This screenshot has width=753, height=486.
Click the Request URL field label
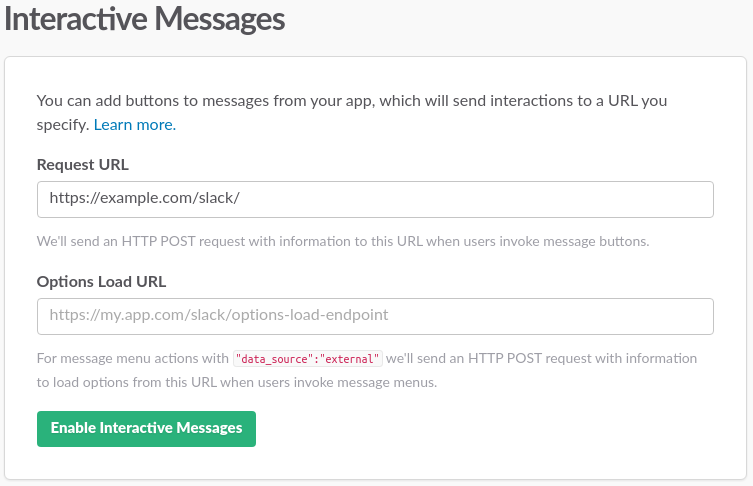click(x=83, y=165)
